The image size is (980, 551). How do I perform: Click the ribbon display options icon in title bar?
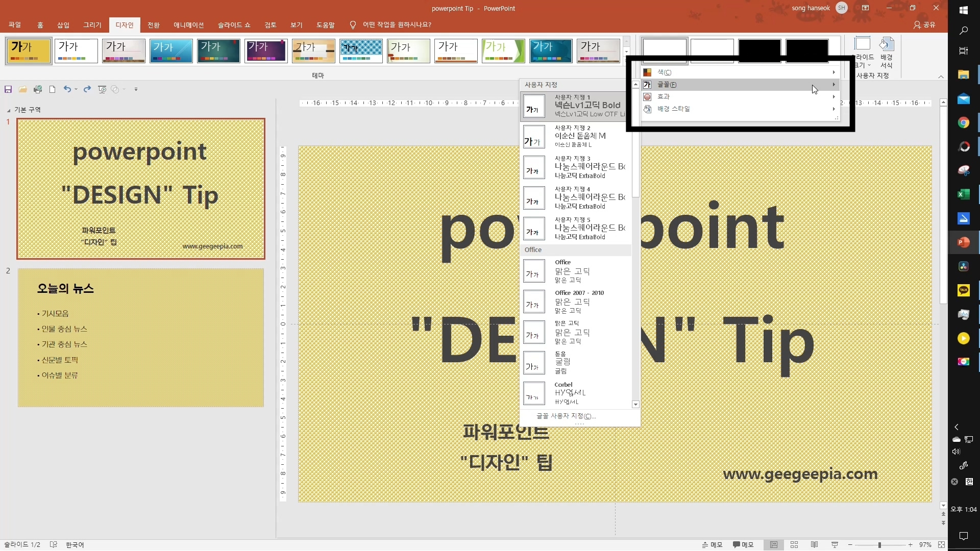coord(865,8)
